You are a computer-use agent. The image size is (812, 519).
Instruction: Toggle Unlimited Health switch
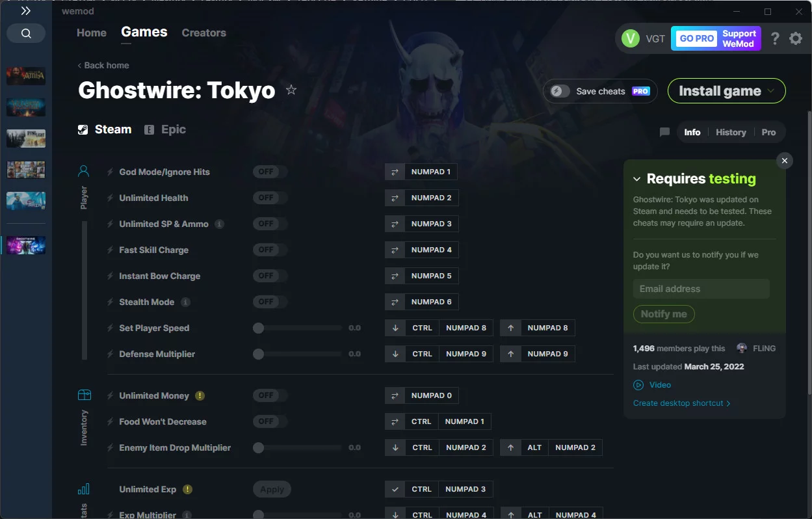(270, 198)
